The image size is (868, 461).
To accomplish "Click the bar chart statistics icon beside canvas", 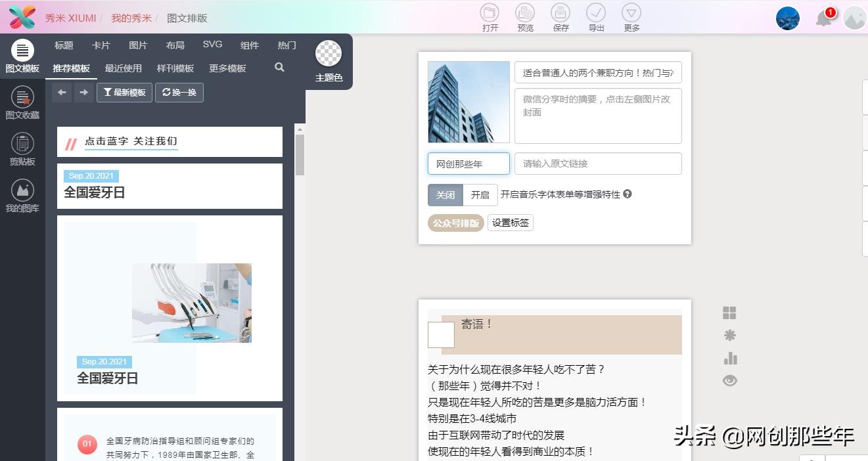I will coord(729,358).
